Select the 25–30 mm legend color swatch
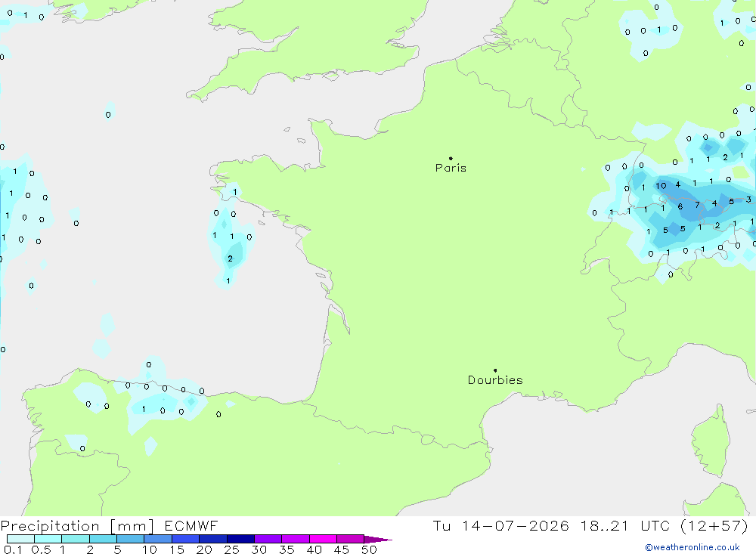 coord(240,539)
